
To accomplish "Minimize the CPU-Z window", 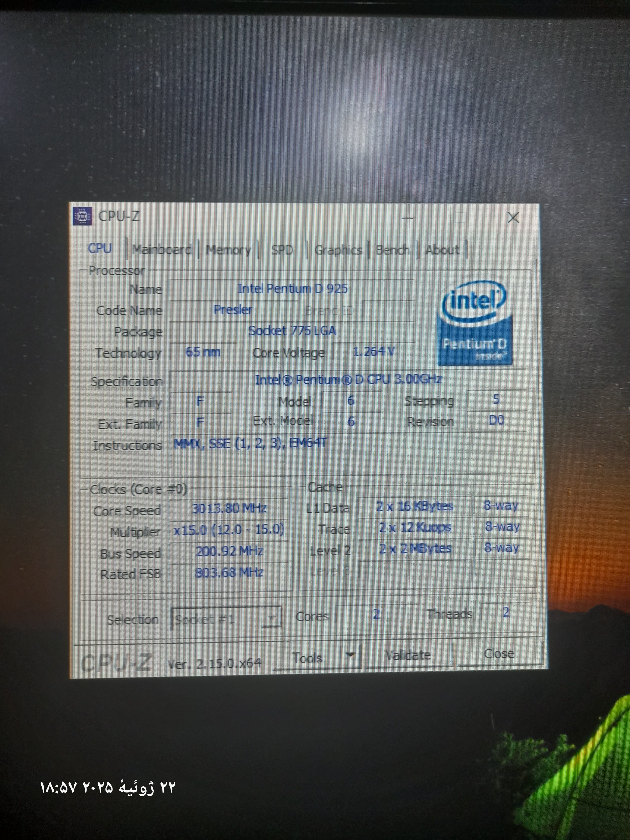I will point(408,218).
